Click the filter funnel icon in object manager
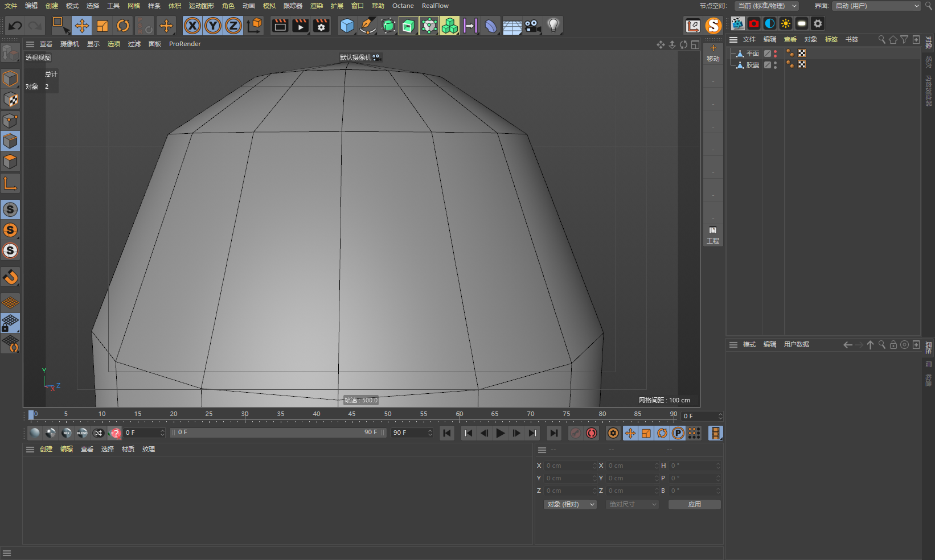The width and height of the screenshot is (935, 560). point(904,39)
